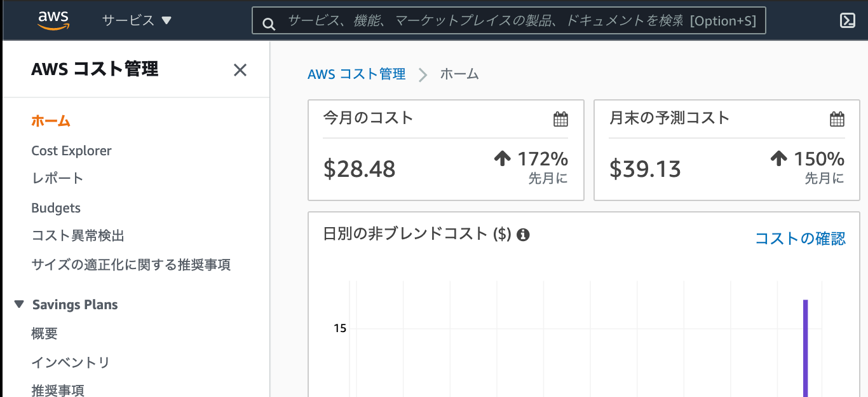This screenshot has height=397, width=868.
Task: Click the search magnifier icon
Action: (269, 24)
